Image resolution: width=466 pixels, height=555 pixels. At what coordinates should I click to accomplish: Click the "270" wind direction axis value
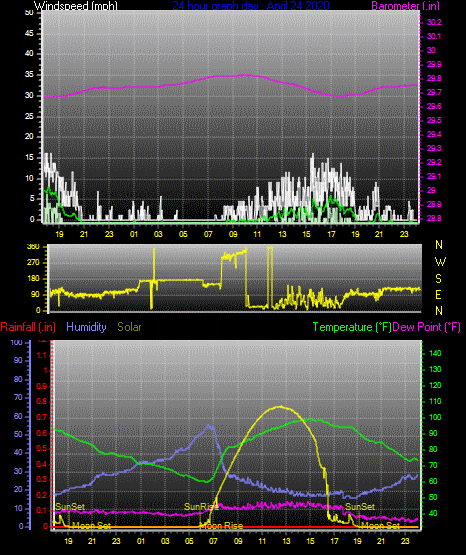(33, 263)
